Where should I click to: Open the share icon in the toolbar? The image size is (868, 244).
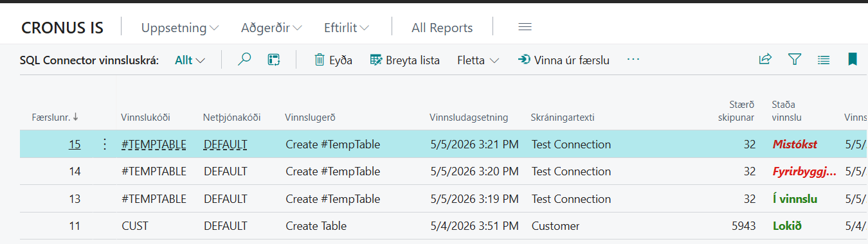[765, 60]
